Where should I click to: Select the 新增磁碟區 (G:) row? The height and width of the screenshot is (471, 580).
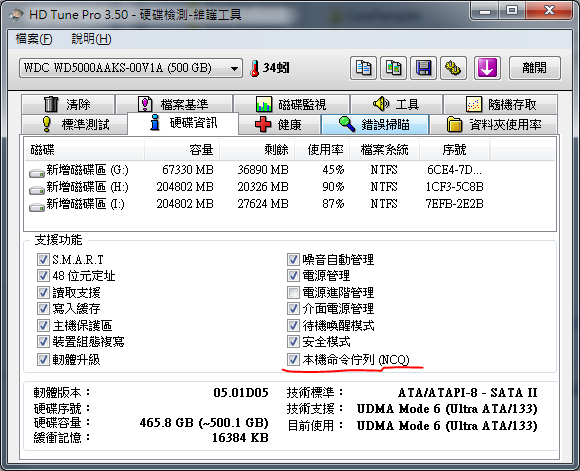click(290, 170)
